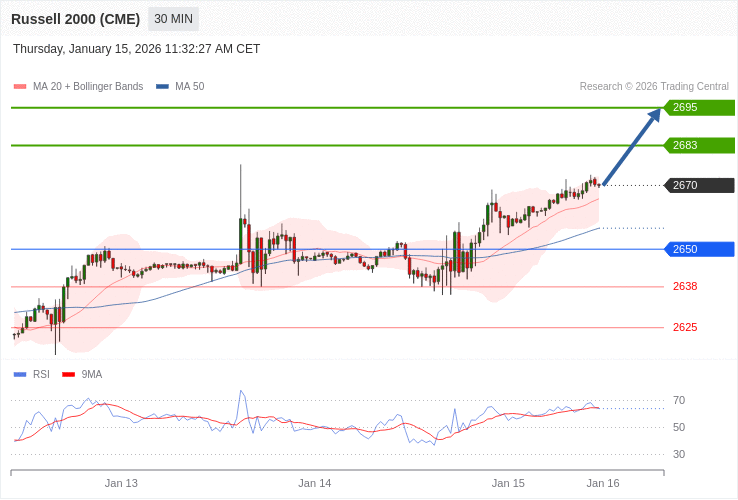Click the red 2638 support level label
Viewport: 738px width, 500px height.
[x=685, y=287]
